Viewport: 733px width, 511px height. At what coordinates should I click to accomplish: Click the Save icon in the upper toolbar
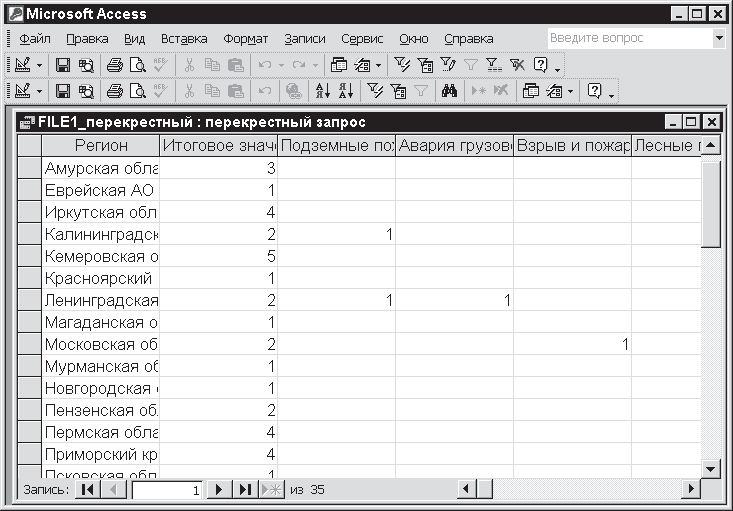pos(63,65)
